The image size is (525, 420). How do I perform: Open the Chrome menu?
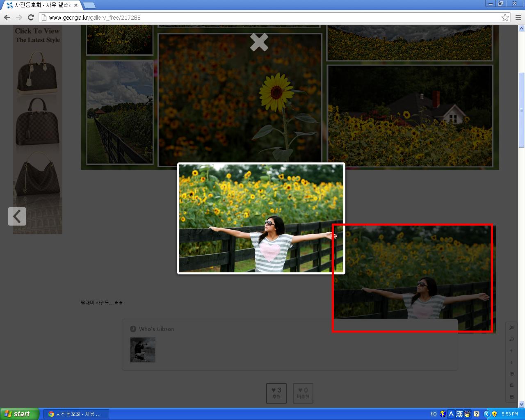[x=518, y=17]
